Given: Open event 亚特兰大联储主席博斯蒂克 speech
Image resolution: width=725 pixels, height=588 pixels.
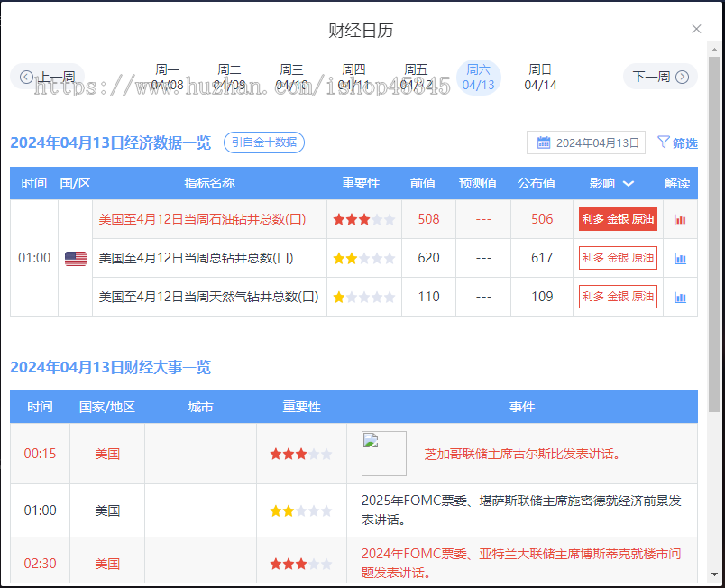Looking at the screenshot, I should pyautogui.click(x=521, y=564).
